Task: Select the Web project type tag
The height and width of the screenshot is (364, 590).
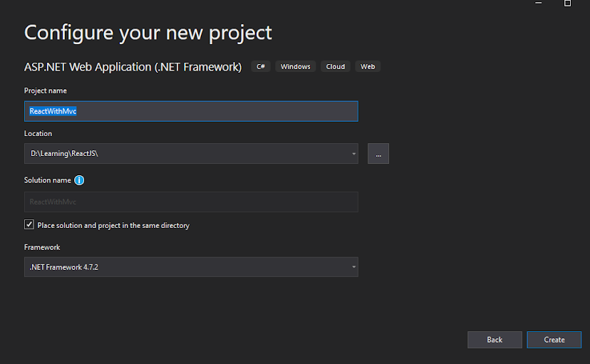Action: click(x=368, y=67)
